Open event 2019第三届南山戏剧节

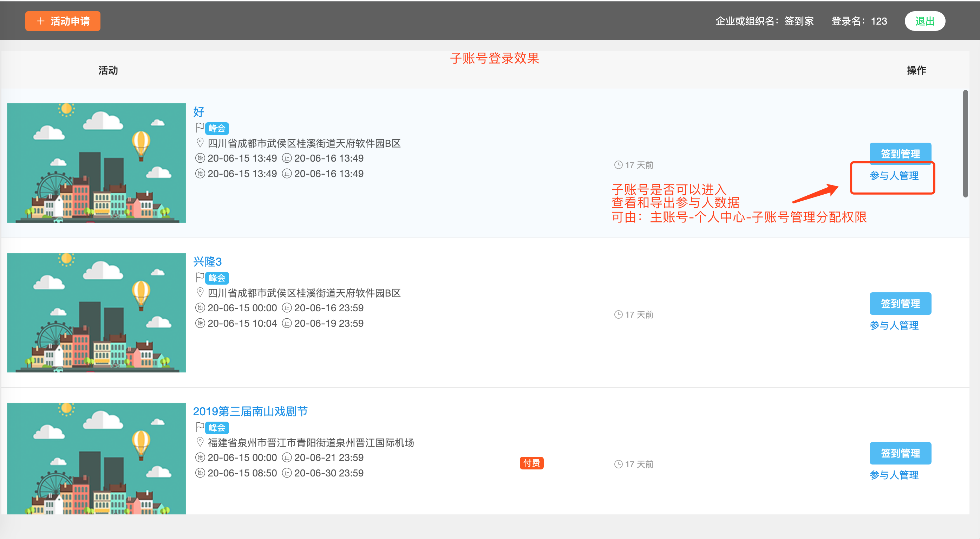pos(250,411)
